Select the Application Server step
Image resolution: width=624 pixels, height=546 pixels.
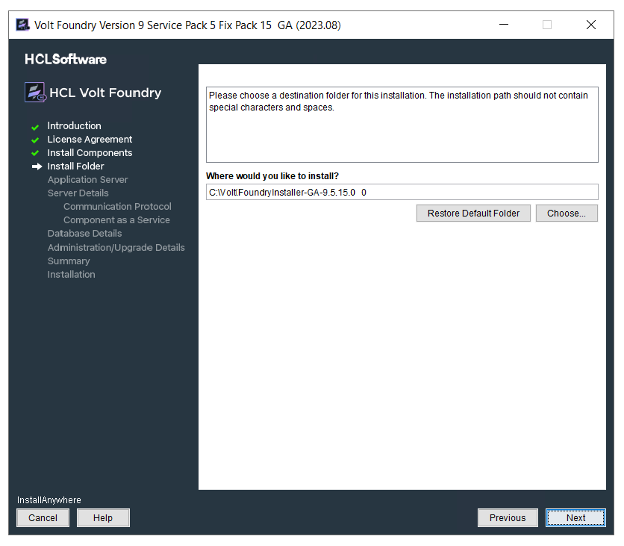click(88, 179)
